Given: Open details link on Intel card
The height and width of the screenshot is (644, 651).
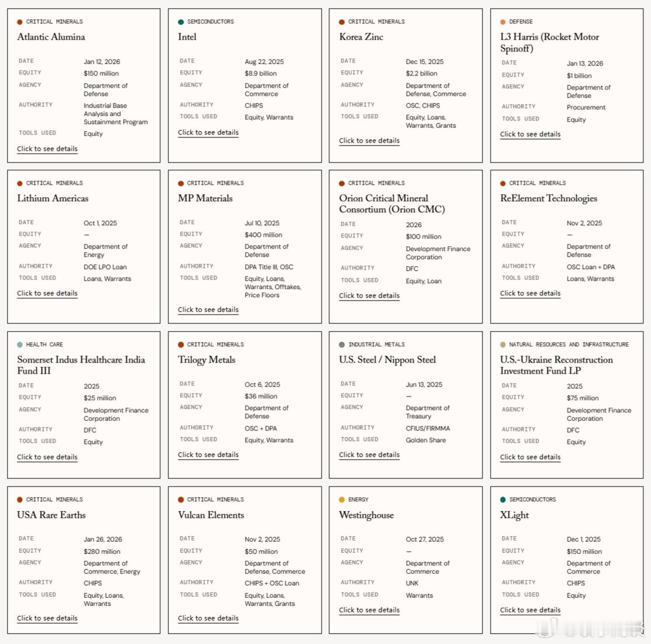Looking at the screenshot, I should click(x=208, y=132).
